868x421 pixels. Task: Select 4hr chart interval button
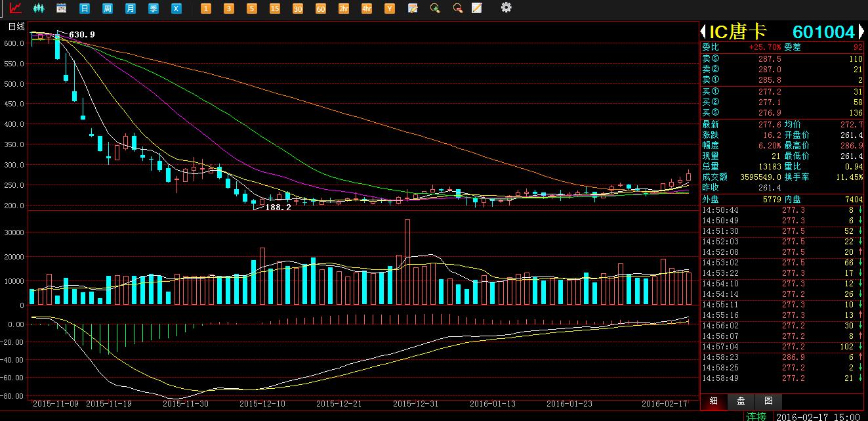coord(367,9)
